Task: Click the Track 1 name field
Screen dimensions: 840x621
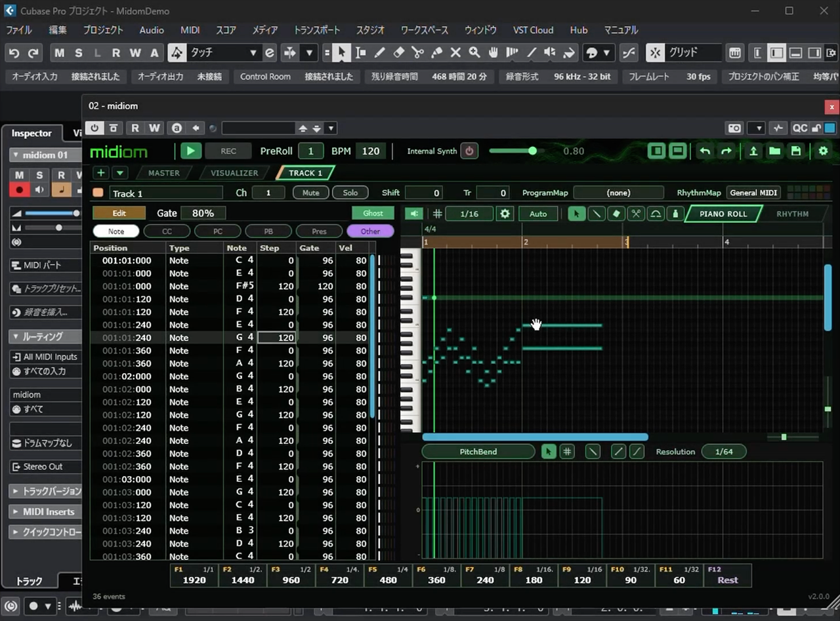Action: tap(166, 193)
